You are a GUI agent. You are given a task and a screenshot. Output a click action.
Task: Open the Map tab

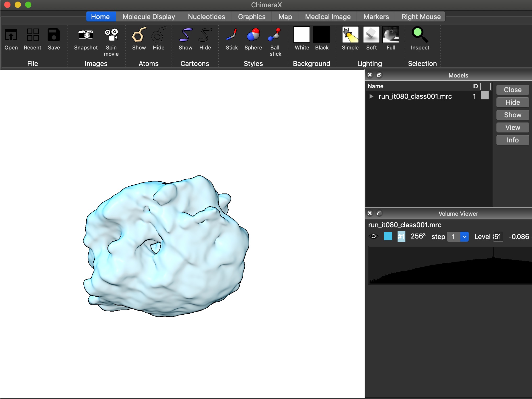pyautogui.click(x=285, y=17)
